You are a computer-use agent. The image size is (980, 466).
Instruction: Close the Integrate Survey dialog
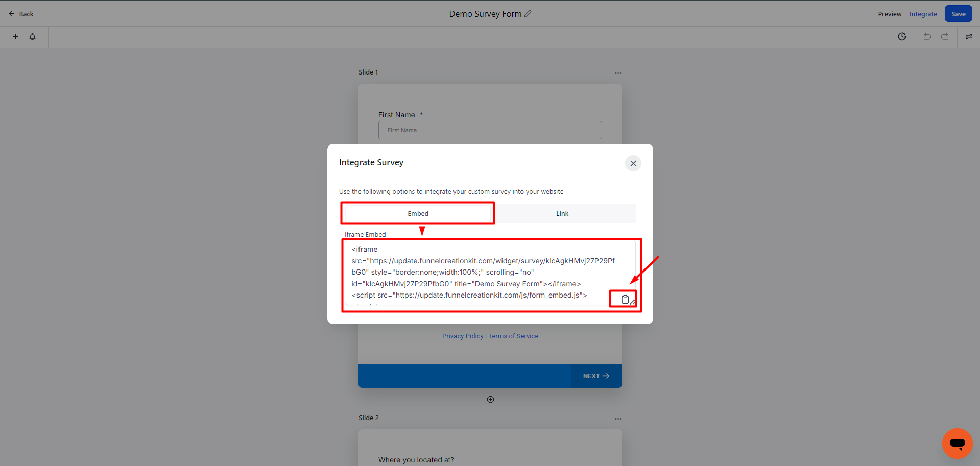[x=633, y=163]
